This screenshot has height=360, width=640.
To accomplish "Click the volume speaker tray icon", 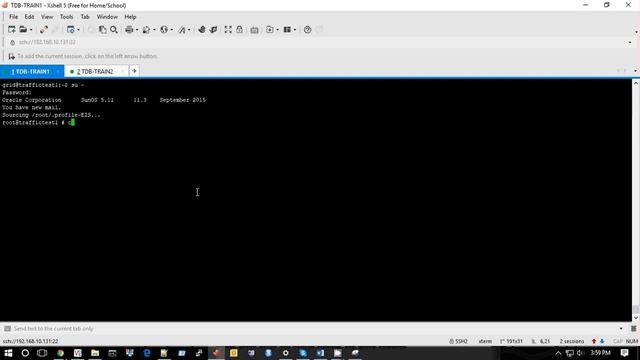I will point(580,353).
